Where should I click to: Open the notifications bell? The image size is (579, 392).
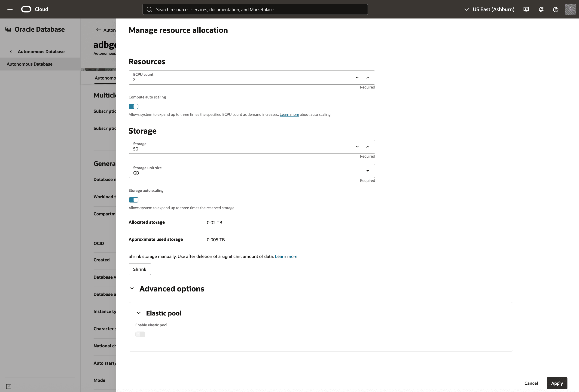pyautogui.click(x=541, y=9)
